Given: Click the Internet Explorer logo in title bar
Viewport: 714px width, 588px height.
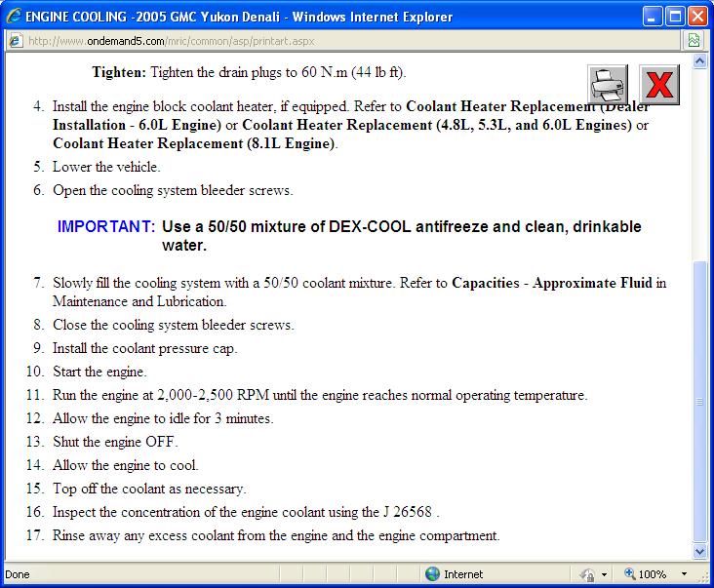Looking at the screenshot, I should (14, 17).
